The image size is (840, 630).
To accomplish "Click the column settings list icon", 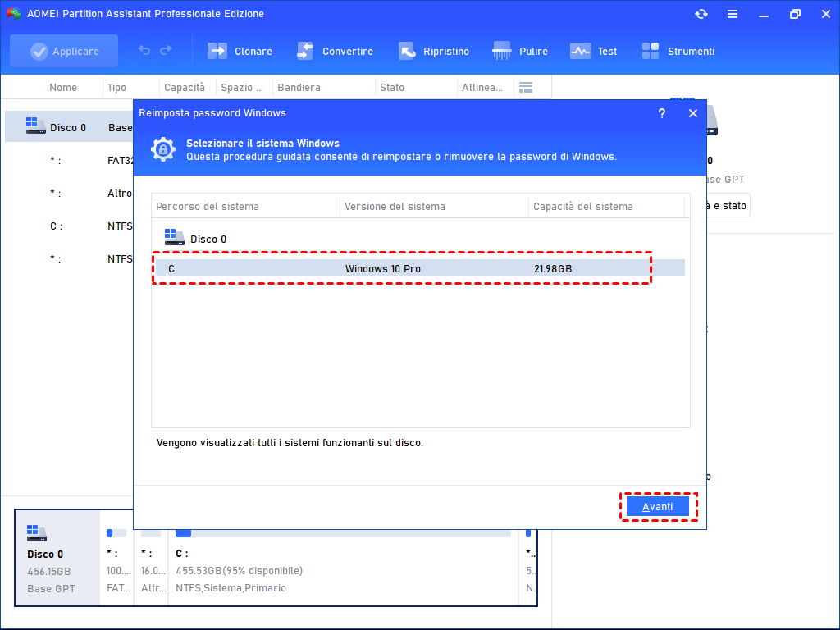I will [x=526, y=87].
